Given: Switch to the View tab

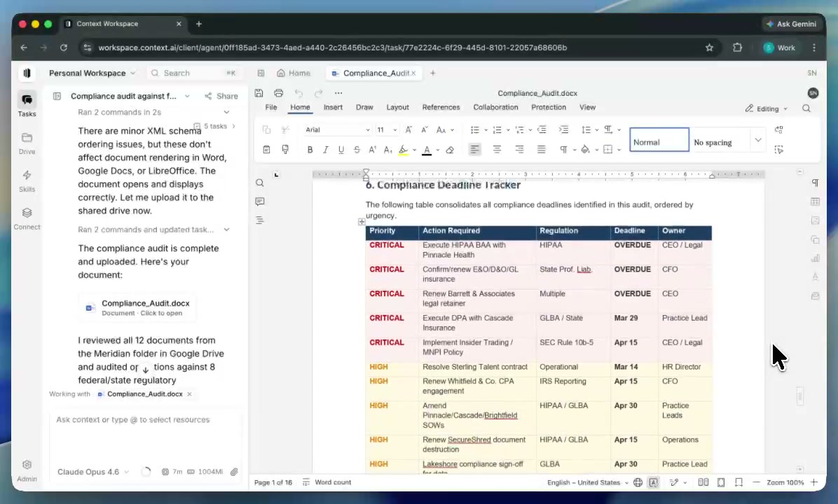Looking at the screenshot, I should click(587, 107).
